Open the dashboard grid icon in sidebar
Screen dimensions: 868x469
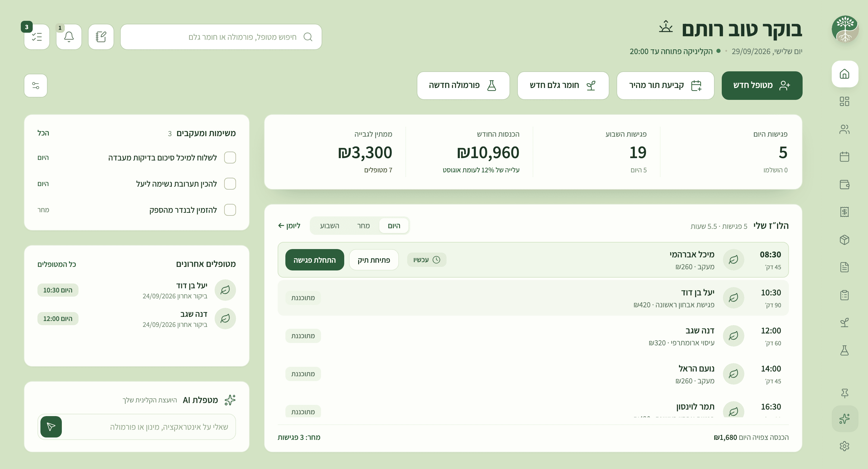(845, 101)
